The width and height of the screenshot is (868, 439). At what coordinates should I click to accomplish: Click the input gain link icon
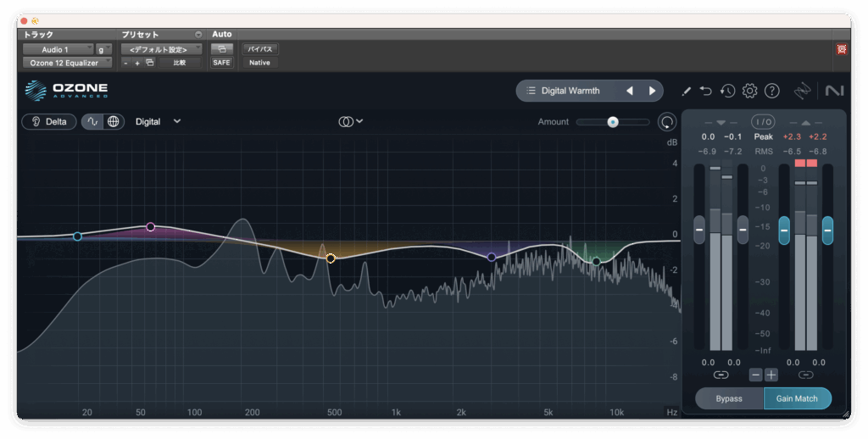pyautogui.click(x=721, y=375)
